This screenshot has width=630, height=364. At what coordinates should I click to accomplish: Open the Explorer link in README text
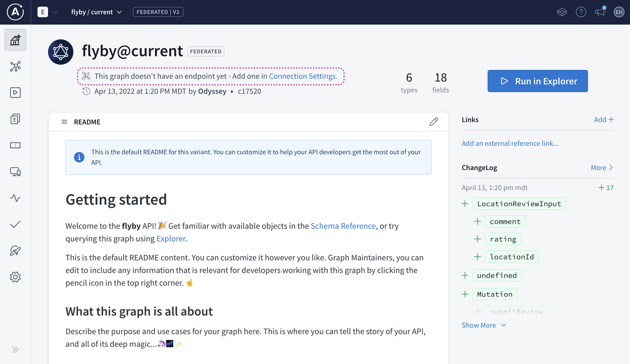pyautogui.click(x=171, y=239)
